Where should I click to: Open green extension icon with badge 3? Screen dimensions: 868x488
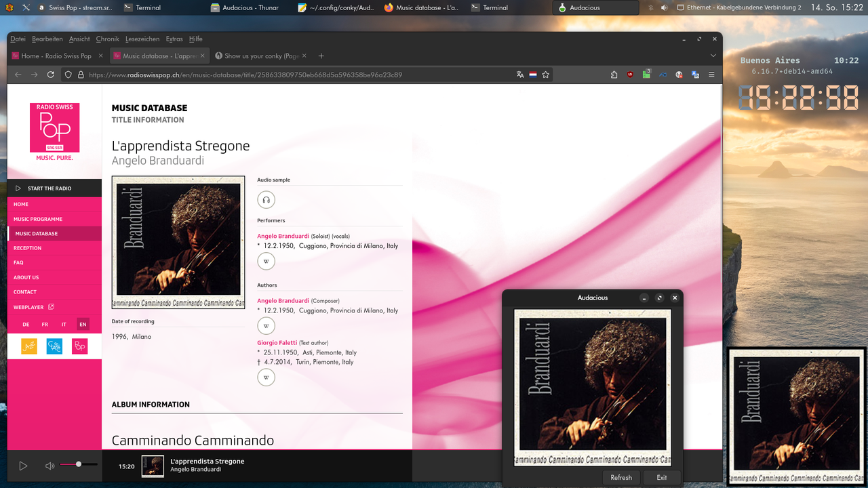[x=646, y=74]
